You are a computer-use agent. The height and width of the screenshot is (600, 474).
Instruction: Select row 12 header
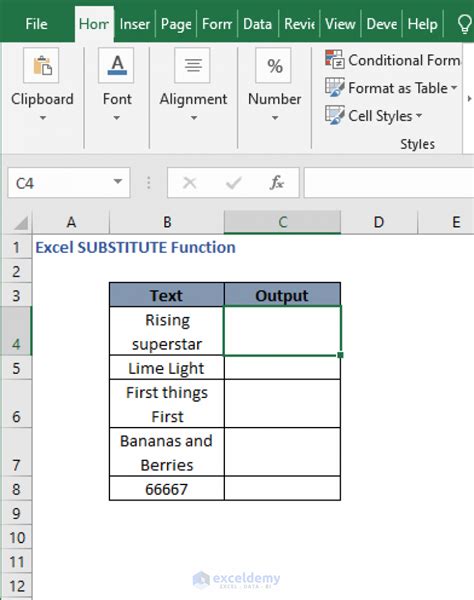[x=16, y=585]
